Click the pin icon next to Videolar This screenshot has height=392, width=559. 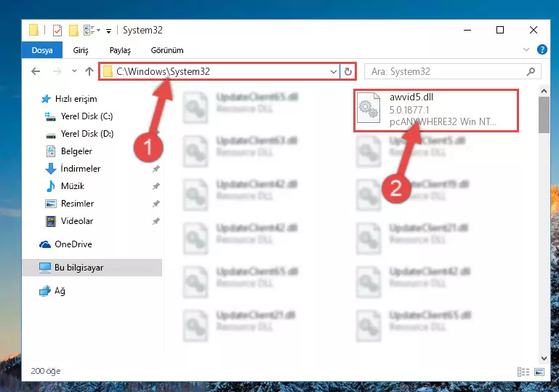[x=156, y=221]
